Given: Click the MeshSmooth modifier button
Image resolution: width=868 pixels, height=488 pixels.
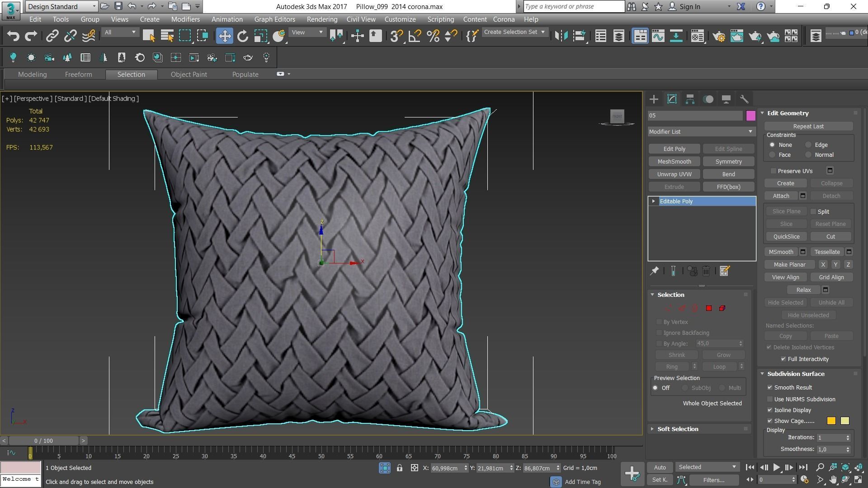Looking at the screenshot, I should click(674, 162).
